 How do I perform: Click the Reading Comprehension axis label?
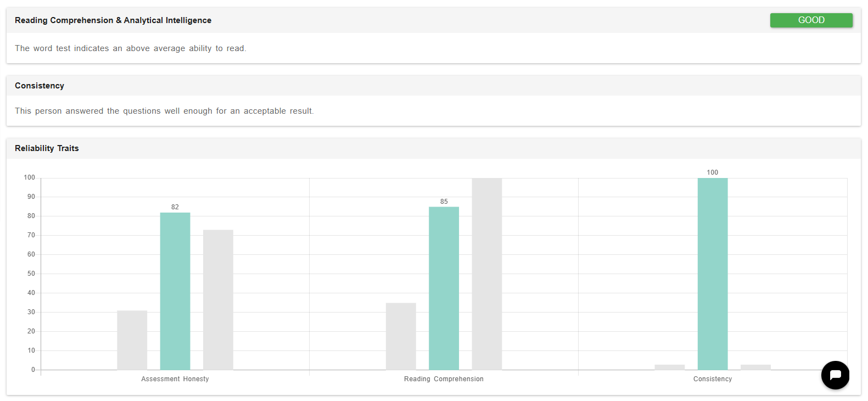coord(444,379)
